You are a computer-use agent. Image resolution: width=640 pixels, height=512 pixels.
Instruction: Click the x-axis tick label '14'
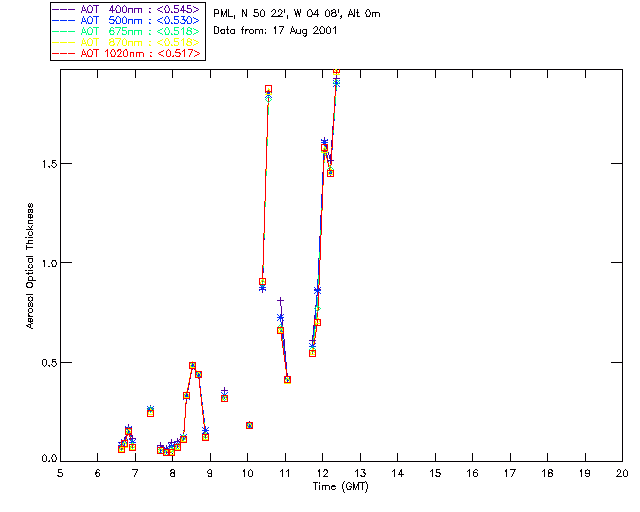[x=398, y=473]
